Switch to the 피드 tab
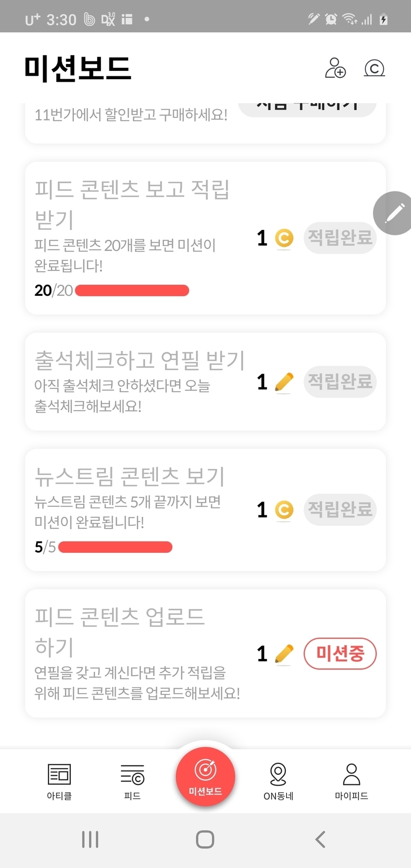Viewport: 411px width, 868px height. [132, 781]
